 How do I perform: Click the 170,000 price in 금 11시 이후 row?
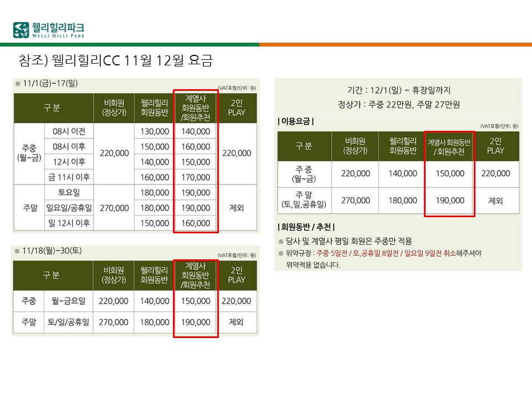tap(196, 177)
